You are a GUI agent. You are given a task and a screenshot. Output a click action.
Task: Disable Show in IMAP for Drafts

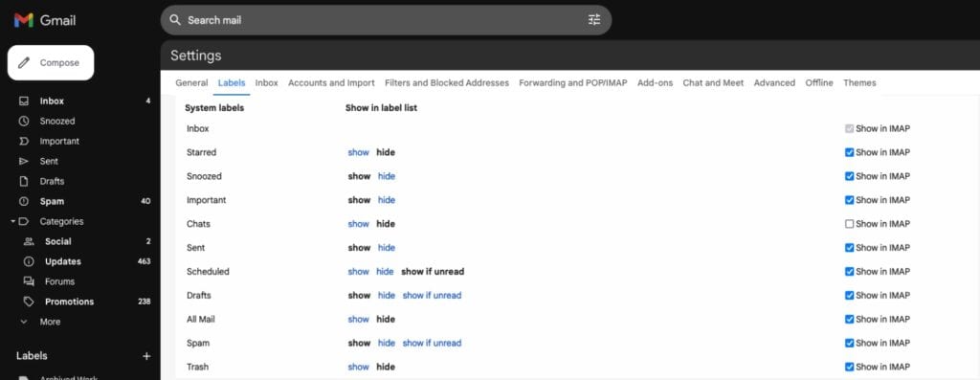849,295
